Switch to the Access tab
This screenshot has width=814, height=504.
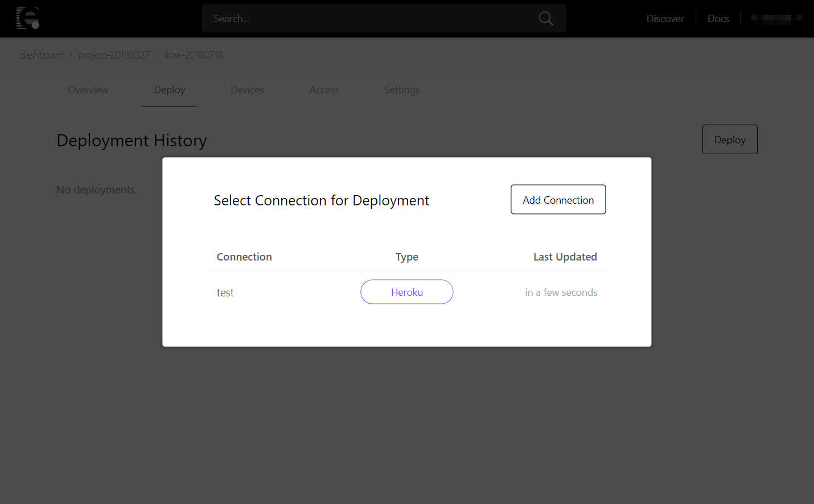323,90
